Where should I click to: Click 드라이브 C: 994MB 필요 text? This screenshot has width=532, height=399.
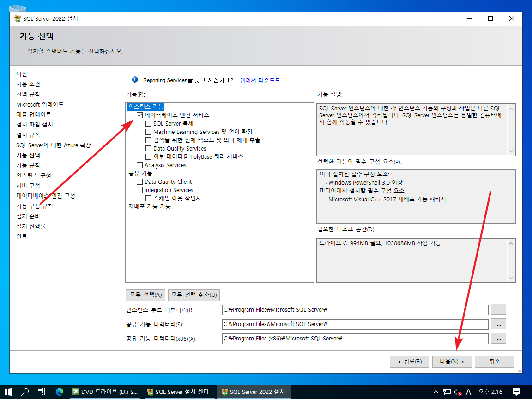pyautogui.click(x=380, y=243)
